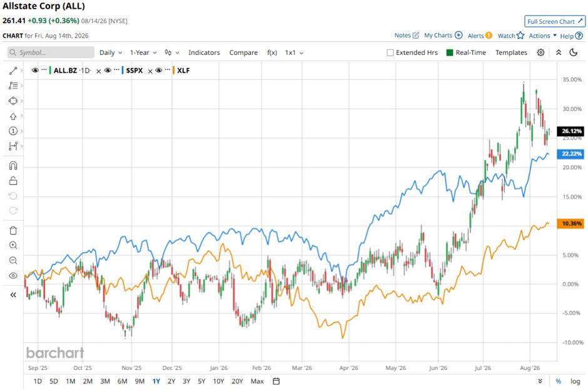The image size is (588, 392).
Task: Select the 1D time range
Action: pos(38,381)
